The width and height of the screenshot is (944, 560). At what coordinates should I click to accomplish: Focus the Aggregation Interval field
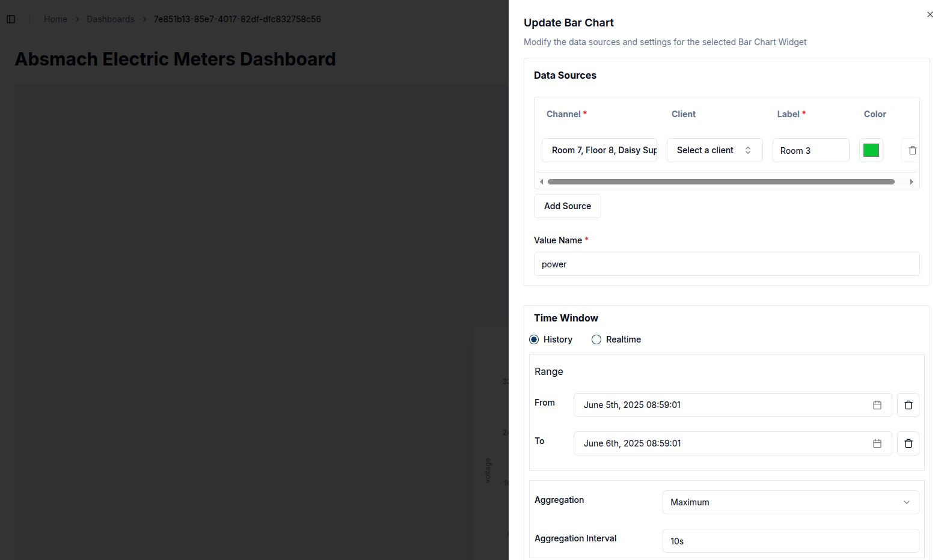click(x=790, y=541)
